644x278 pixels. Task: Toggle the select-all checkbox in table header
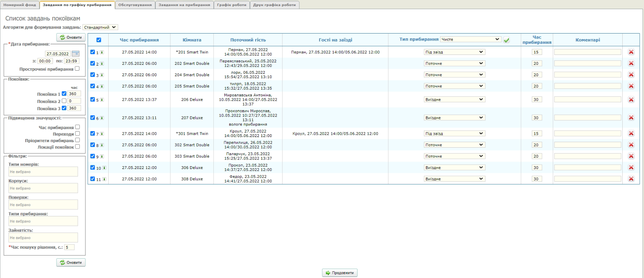(x=99, y=40)
